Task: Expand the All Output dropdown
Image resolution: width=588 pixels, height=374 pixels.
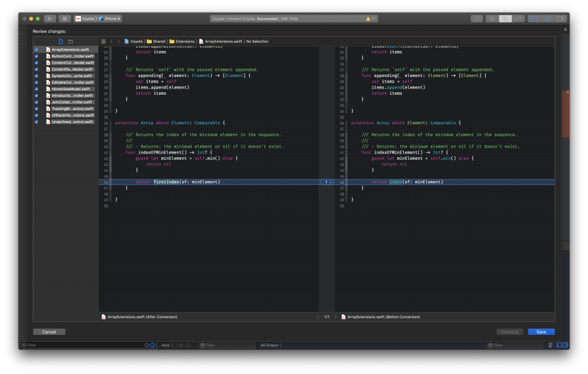Action: (270, 345)
